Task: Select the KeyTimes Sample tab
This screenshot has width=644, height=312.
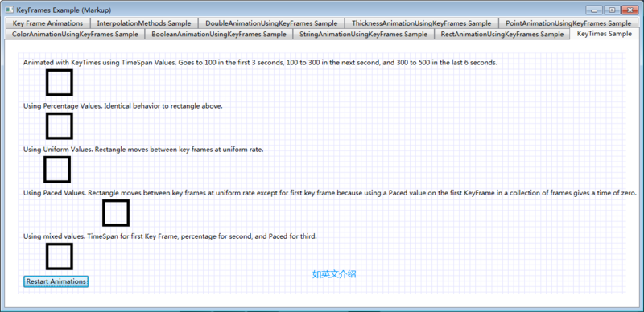Action: click(x=605, y=34)
